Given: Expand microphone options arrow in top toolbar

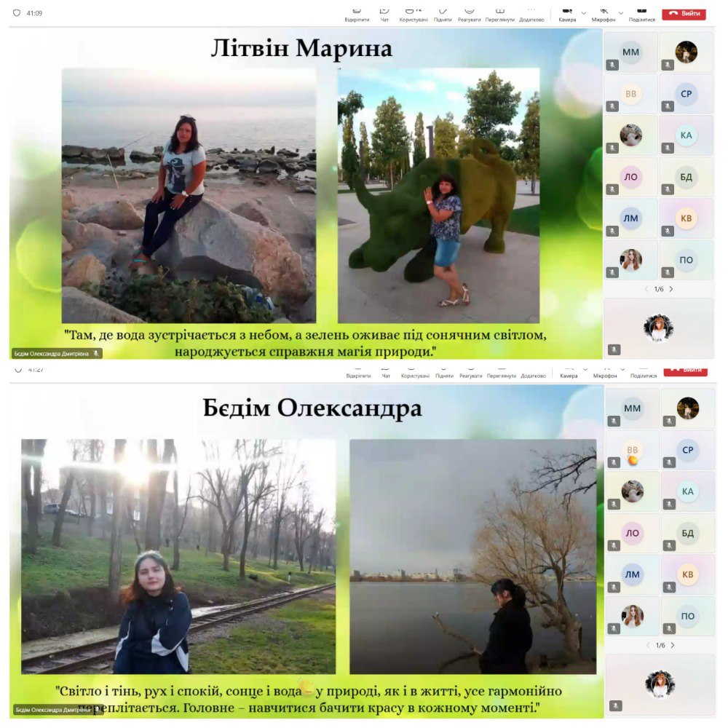Looking at the screenshot, I should pos(621,12).
